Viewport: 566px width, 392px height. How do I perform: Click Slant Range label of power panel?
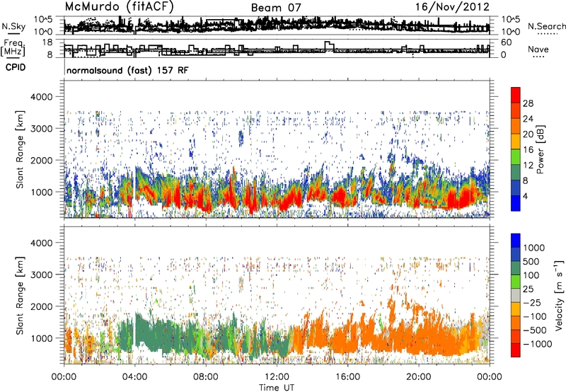point(20,149)
